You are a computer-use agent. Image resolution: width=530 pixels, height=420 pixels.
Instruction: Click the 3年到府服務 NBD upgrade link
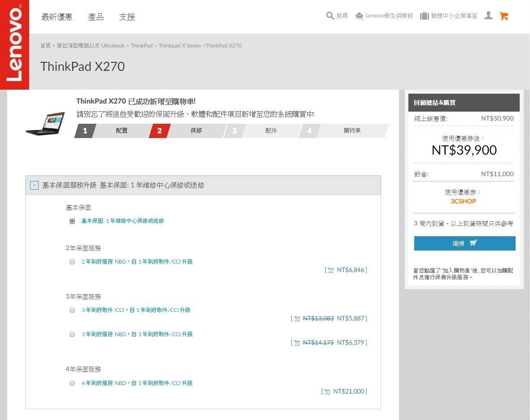click(137, 334)
